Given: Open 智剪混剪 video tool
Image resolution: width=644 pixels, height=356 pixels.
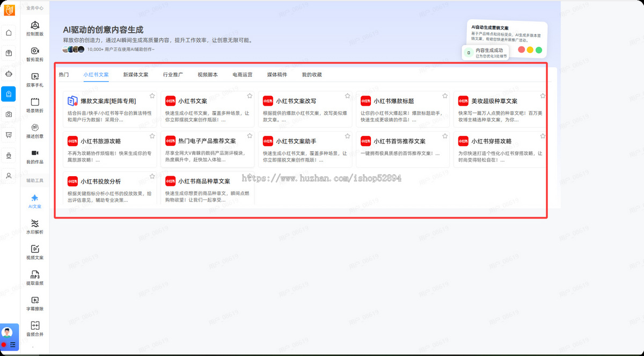Looking at the screenshot, I should click(35, 54).
